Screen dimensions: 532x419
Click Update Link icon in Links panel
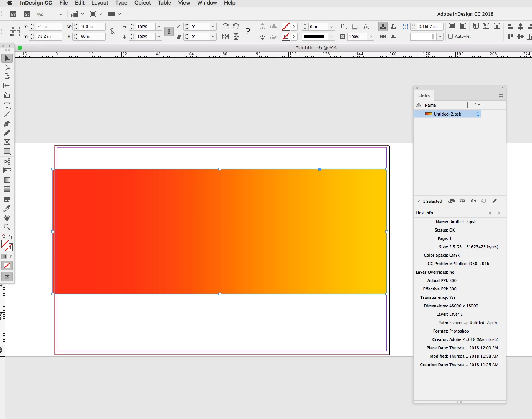click(x=484, y=201)
